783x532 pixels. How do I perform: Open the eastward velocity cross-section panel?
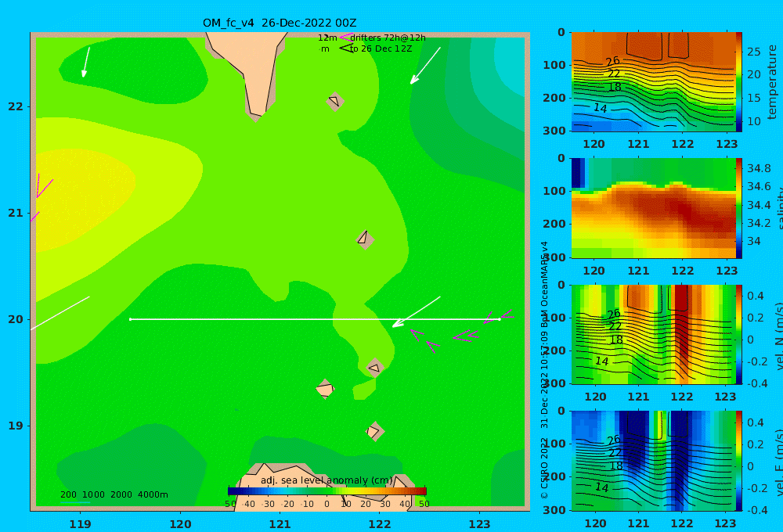[x=653, y=461]
